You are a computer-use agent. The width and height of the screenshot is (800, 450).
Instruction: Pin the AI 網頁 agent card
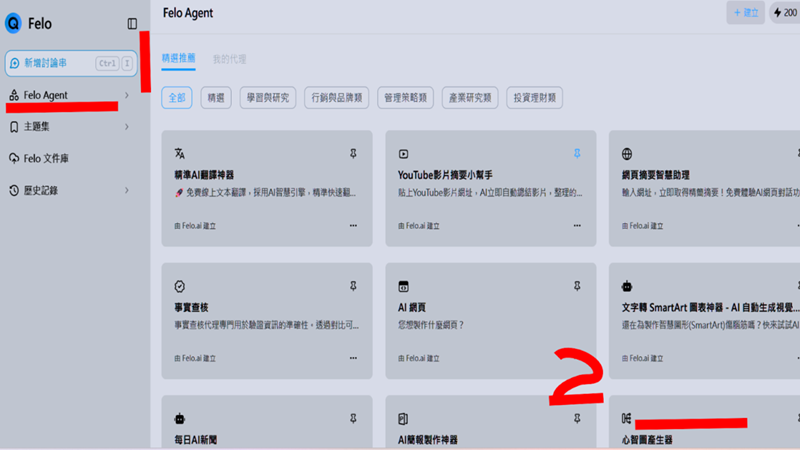click(576, 286)
